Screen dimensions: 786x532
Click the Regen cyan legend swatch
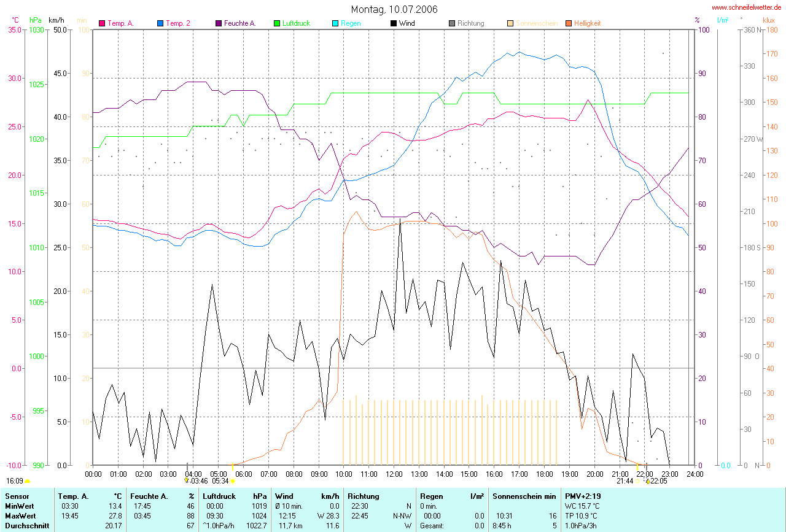coord(335,23)
